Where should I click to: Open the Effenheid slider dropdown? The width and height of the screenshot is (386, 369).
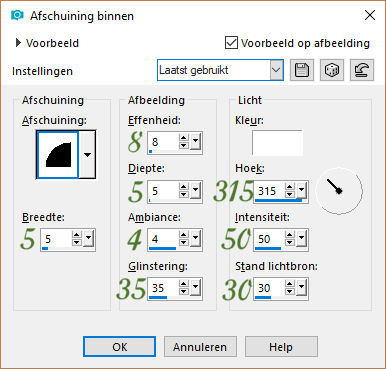click(x=195, y=142)
